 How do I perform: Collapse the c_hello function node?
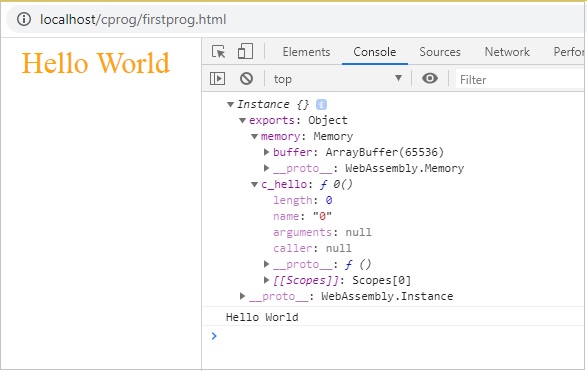[x=254, y=185]
